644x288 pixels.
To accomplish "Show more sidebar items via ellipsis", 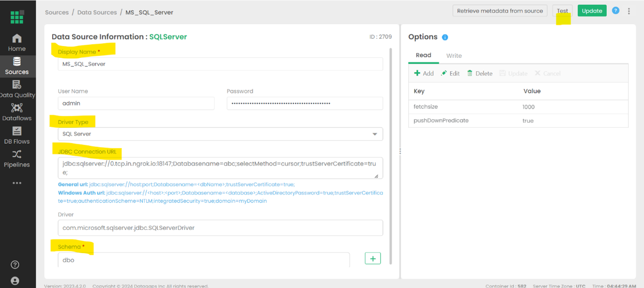I will (17, 183).
